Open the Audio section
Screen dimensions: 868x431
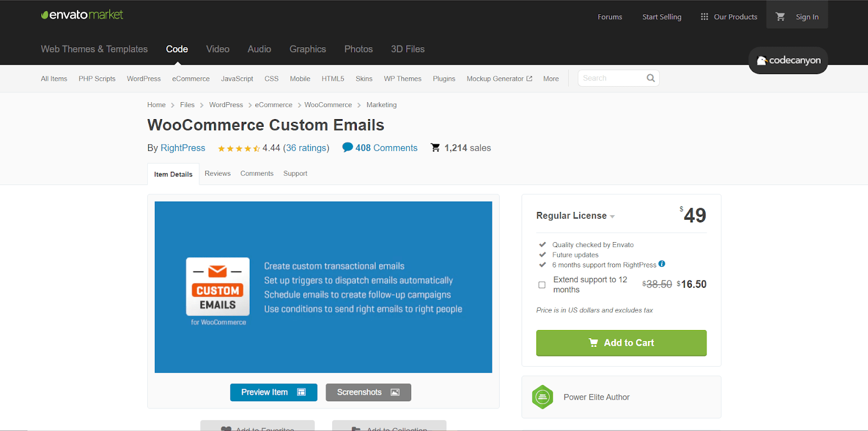pyautogui.click(x=259, y=49)
